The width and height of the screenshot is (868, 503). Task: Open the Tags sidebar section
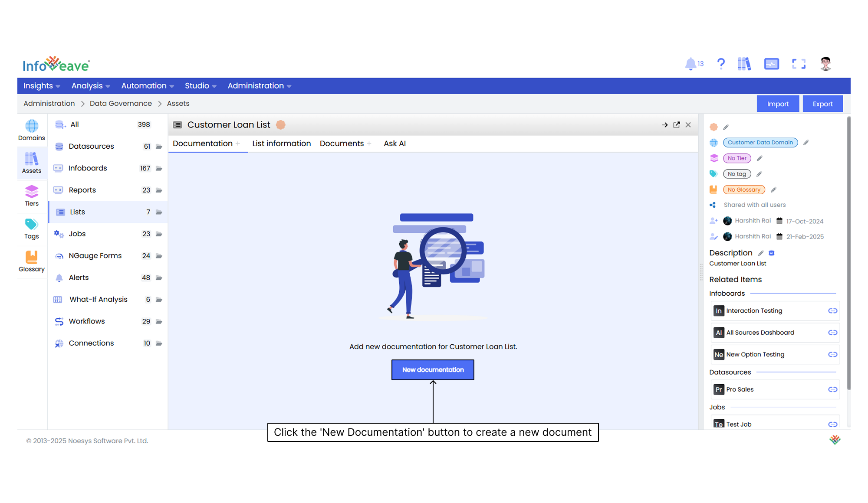click(32, 229)
